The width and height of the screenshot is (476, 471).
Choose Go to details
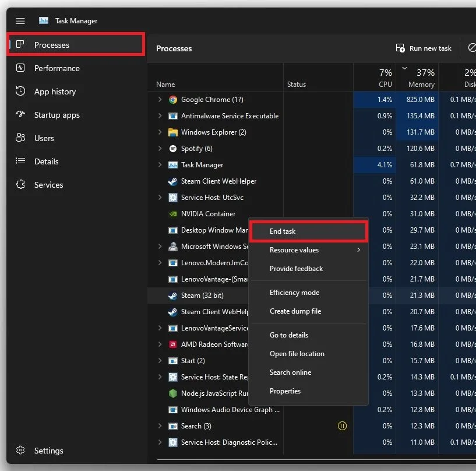click(308, 335)
